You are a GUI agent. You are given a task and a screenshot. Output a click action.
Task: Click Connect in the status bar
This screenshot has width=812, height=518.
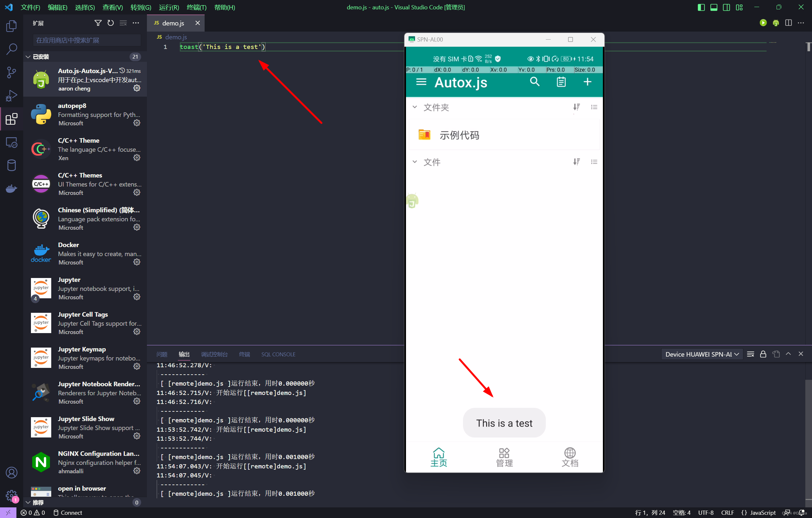[x=68, y=513]
